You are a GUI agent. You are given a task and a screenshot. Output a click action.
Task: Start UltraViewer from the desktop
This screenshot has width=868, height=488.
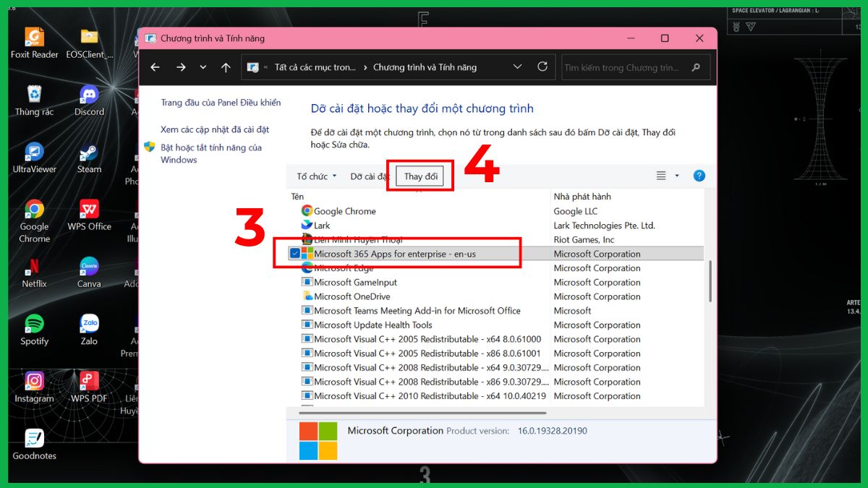[x=33, y=153]
